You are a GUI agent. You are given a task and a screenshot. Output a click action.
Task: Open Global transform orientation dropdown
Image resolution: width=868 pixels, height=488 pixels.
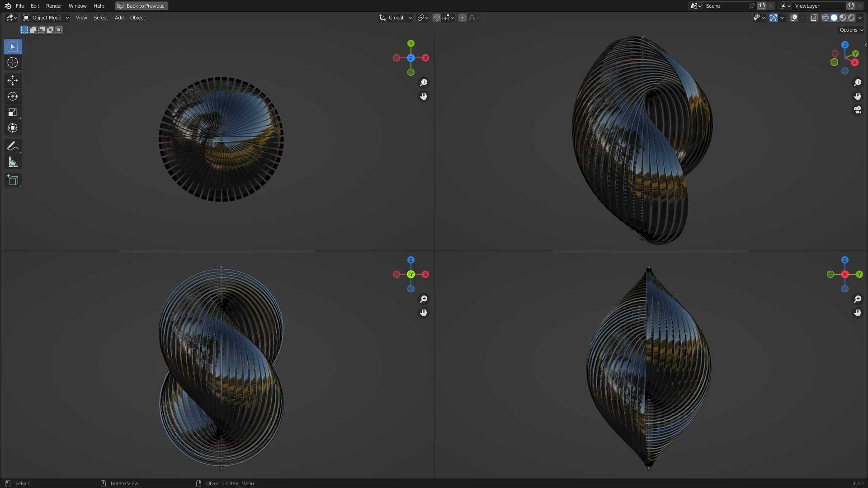[396, 18]
